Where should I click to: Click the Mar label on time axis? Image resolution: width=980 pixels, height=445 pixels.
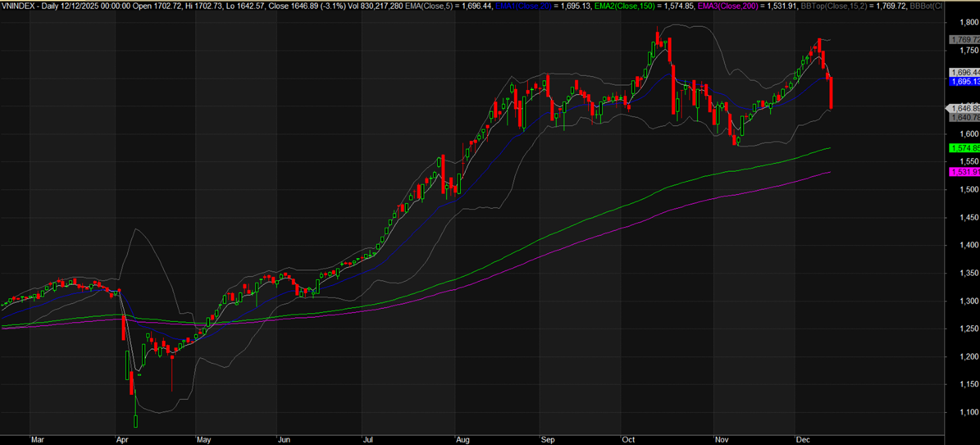(39, 438)
